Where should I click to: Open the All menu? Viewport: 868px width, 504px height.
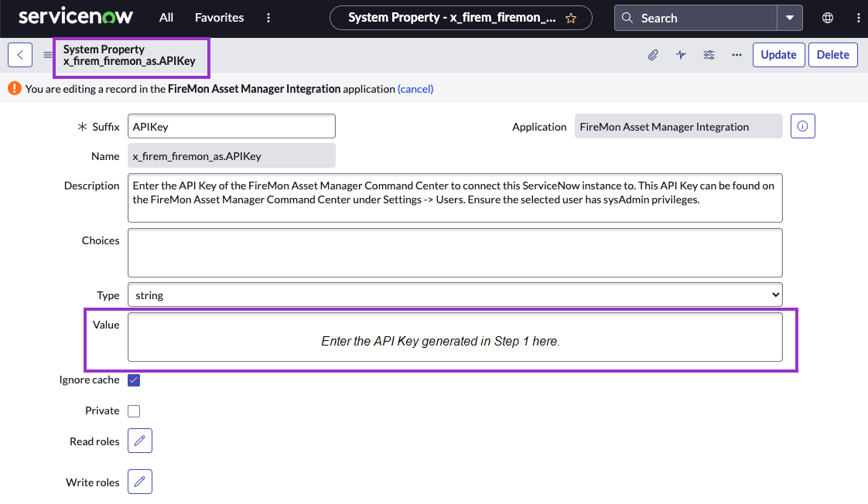[x=166, y=17]
